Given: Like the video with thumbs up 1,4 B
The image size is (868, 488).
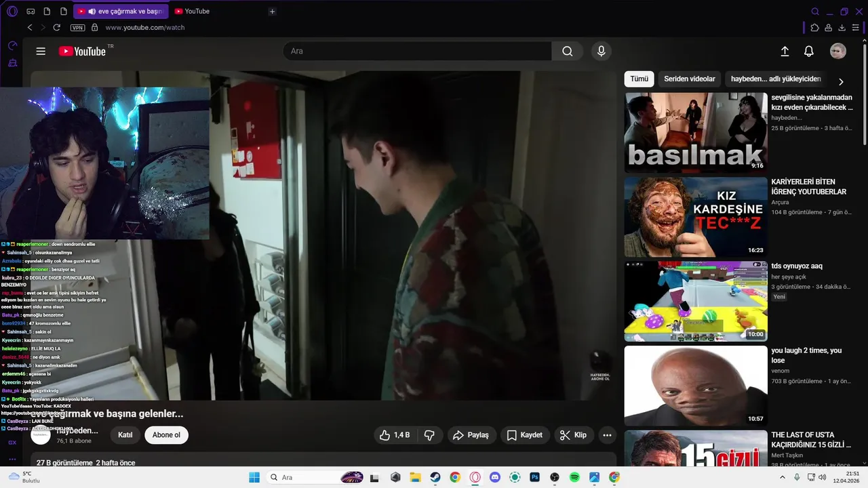Looking at the screenshot, I should tap(395, 435).
